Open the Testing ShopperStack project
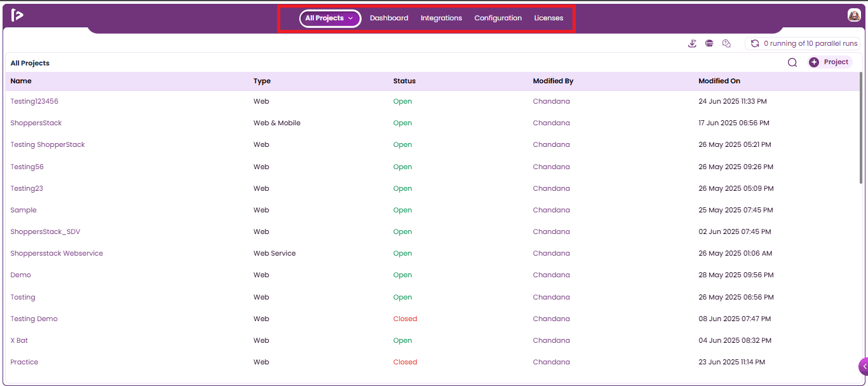 (x=48, y=144)
